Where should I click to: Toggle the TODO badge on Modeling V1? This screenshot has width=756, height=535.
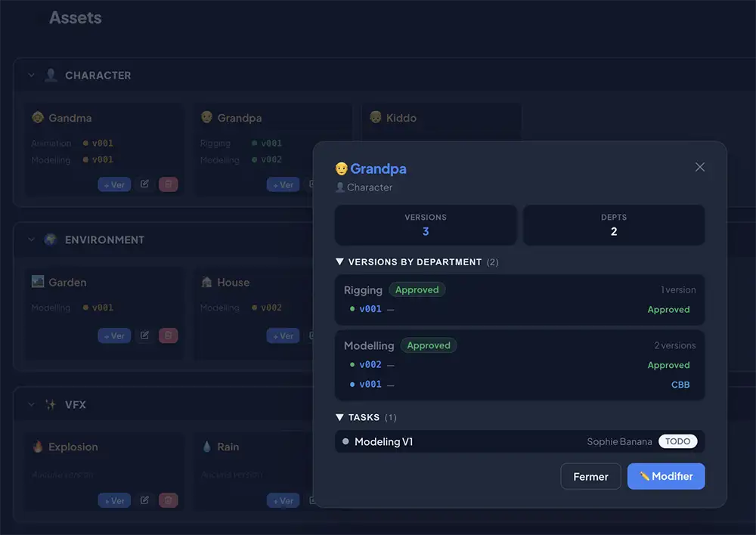[677, 441]
